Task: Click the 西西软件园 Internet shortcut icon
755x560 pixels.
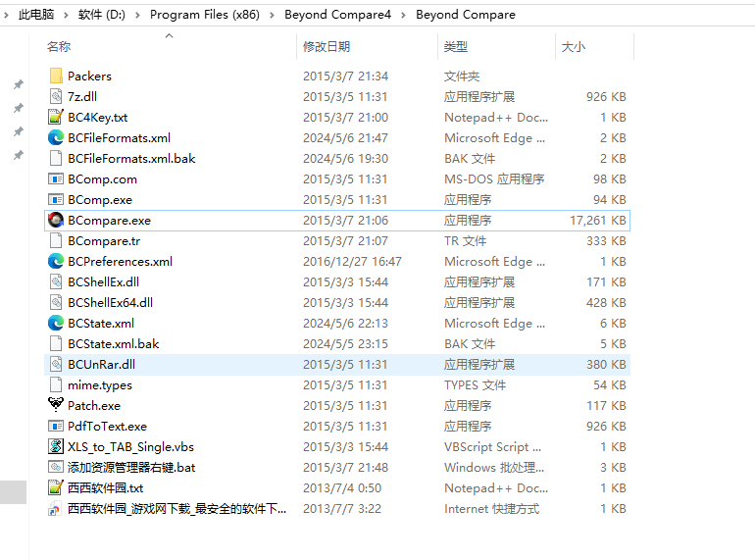Action: [55, 508]
